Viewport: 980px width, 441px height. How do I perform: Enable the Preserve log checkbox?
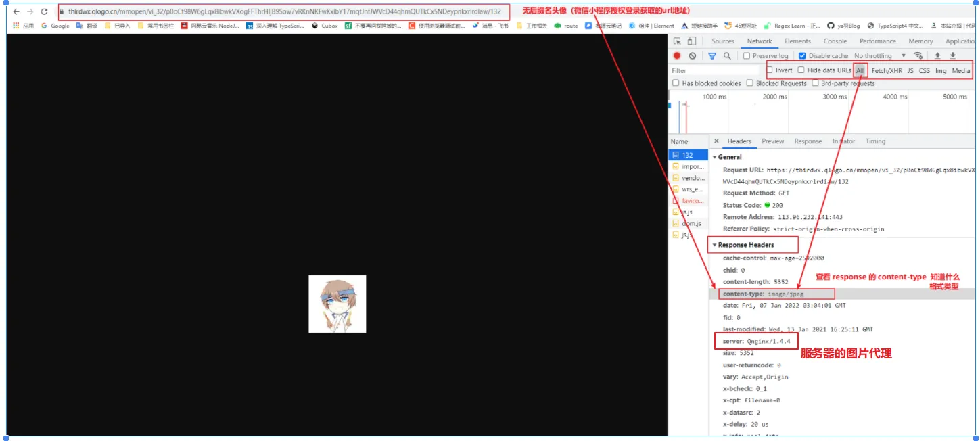point(747,56)
